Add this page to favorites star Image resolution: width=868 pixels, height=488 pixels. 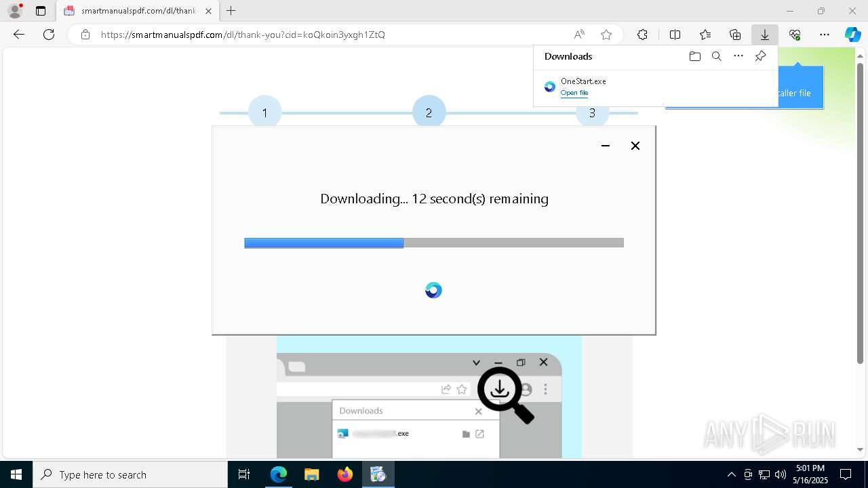[x=606, y=35]
